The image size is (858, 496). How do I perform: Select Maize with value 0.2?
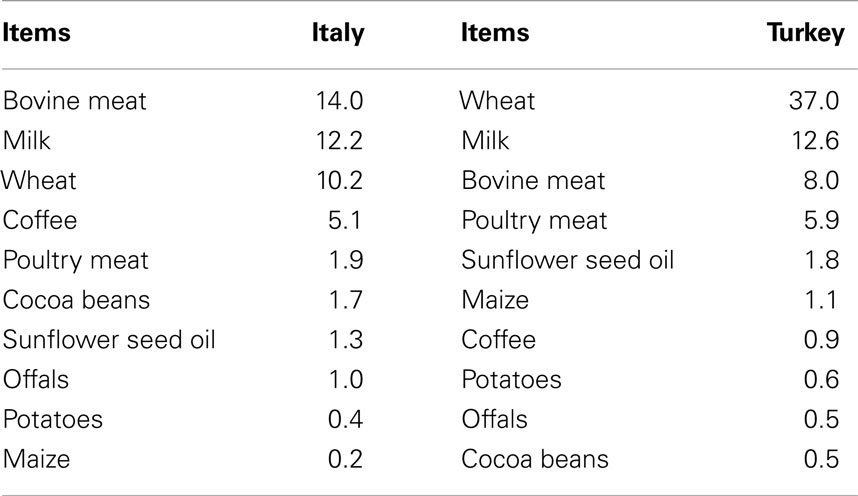[36, 459]
